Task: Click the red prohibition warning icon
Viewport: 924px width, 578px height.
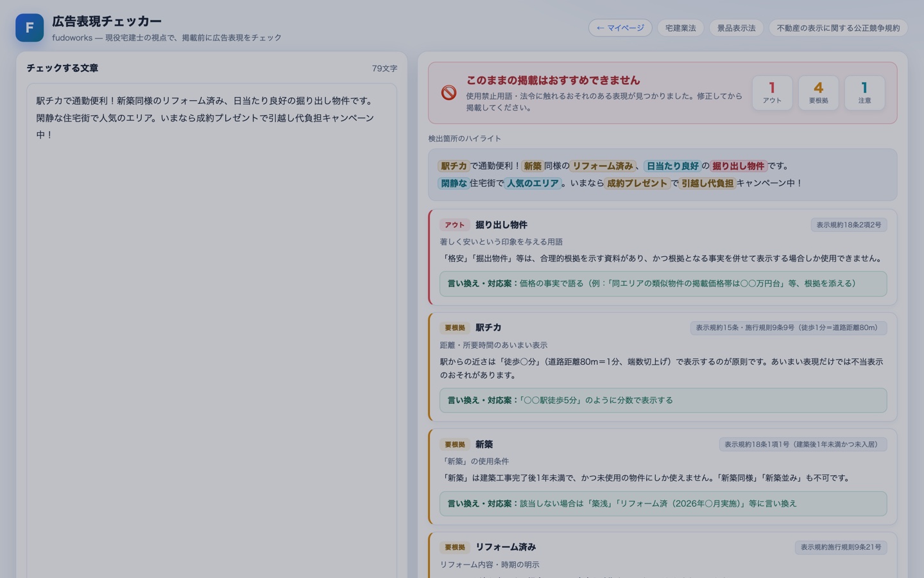Action: coord(449,92)
